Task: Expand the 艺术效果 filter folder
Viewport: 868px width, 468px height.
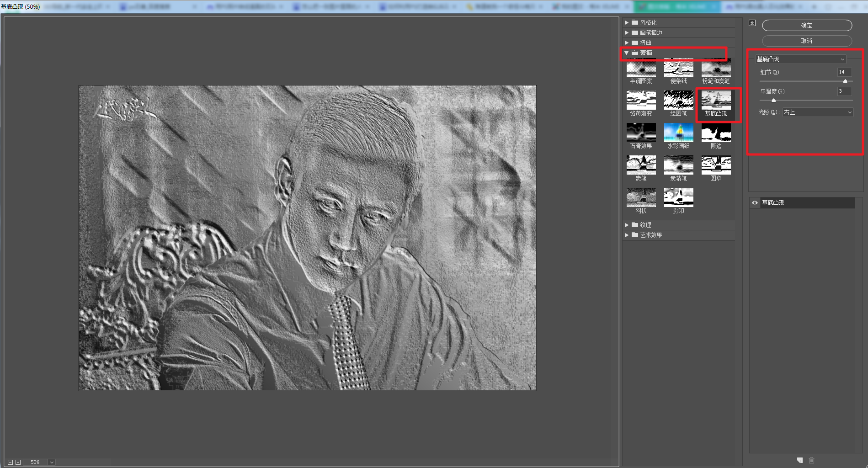Action: 627,235
